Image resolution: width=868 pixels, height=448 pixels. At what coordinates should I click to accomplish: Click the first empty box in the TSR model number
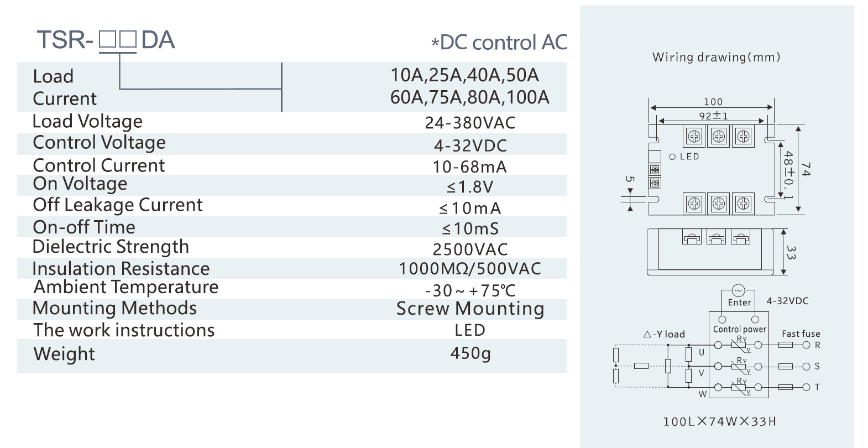107,40
